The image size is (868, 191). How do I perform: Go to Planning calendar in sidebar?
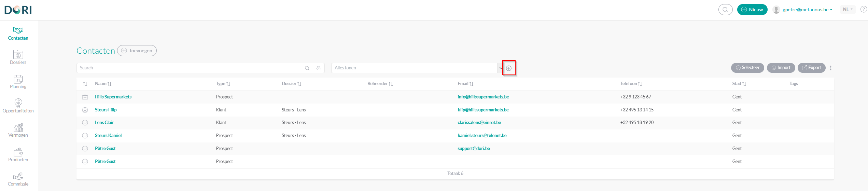(x=18, y=82)
